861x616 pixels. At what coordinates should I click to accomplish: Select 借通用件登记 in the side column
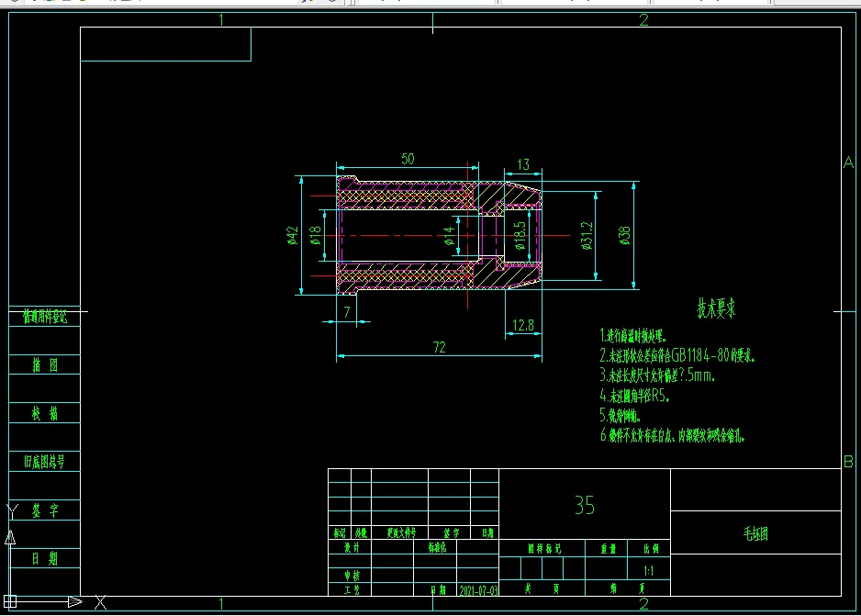pyautogui.click(x=44, y=317)
